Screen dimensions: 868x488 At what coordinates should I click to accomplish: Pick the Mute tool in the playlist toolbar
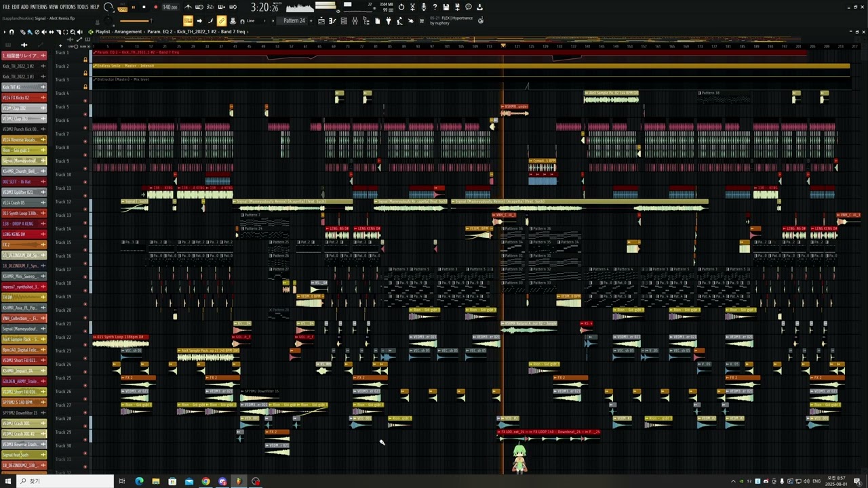44,32
